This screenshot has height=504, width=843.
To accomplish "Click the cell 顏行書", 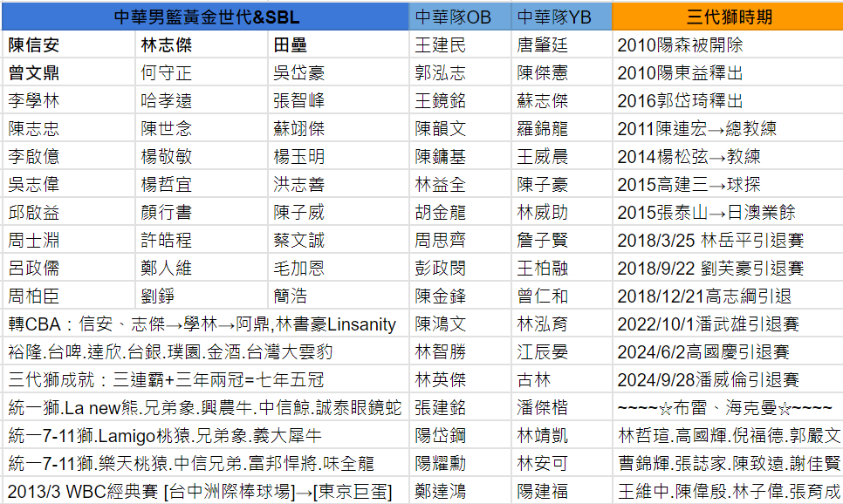I will (202, 212).
